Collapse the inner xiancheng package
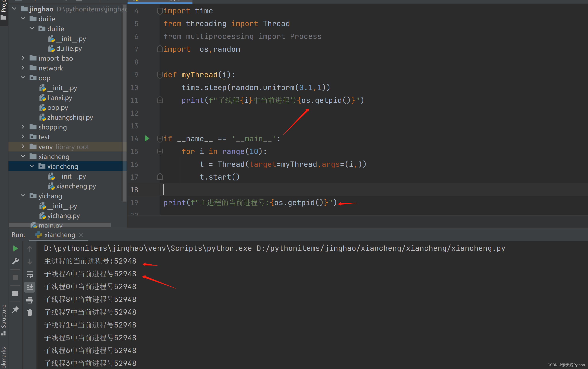This screenshot has height=369, width=588. 32,166
